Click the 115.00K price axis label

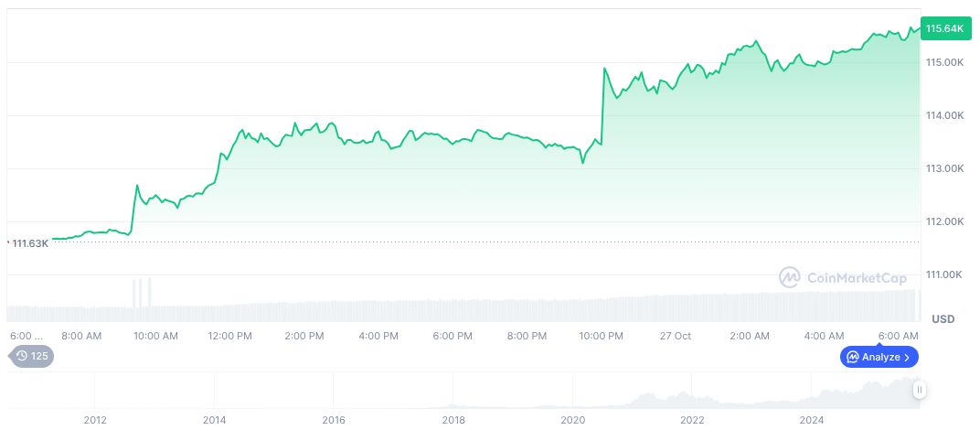944,62
